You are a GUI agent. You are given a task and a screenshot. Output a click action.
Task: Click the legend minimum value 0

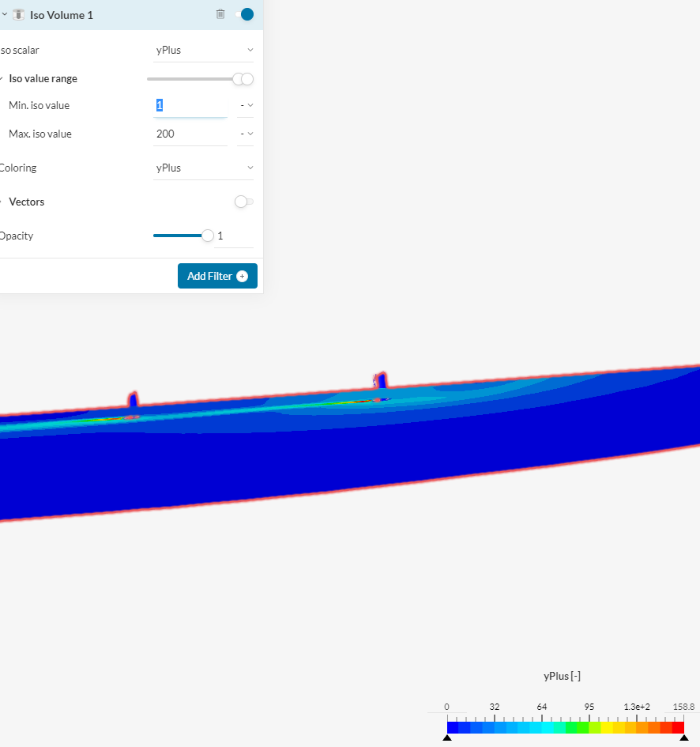click(x=446, y=707)
